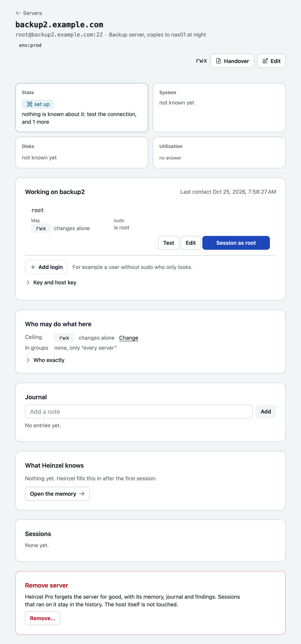Click the env:prod tag
Screen dimensions: 301x644
click(x=30, y=45)
